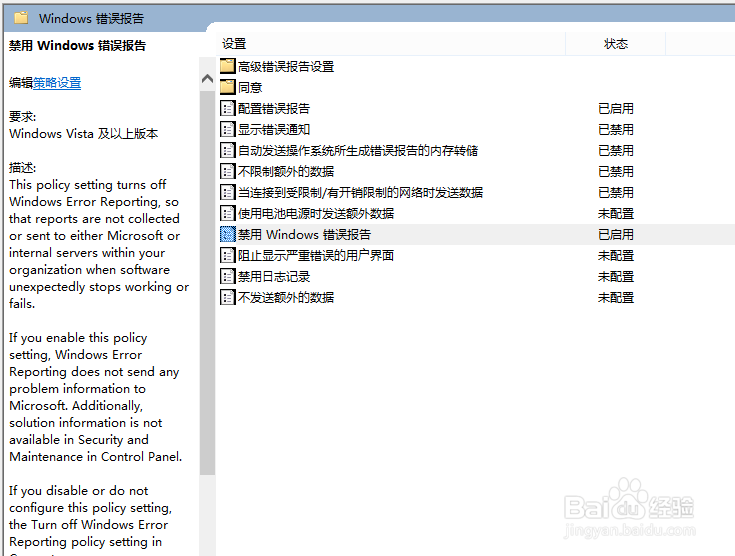This screenshot has height=556, width=735.
Task: Sort by the 设置 column header
Action: click(x=391, y=44)
